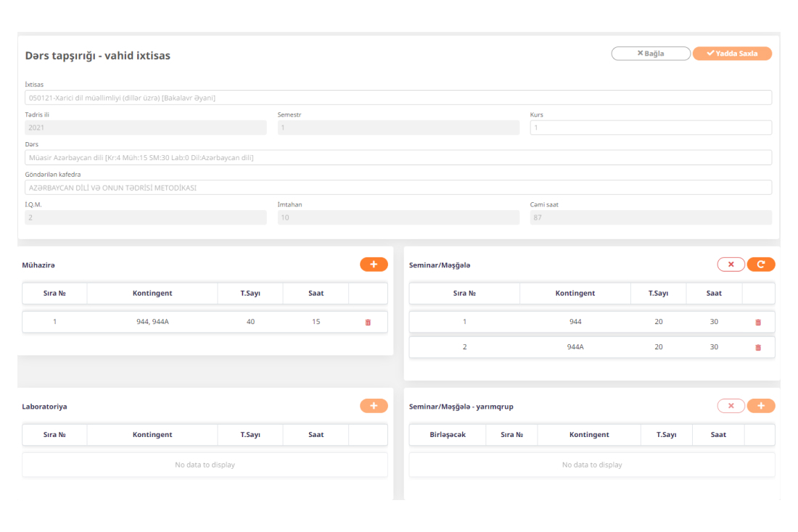Click the clear X button in Seminar/Məşğələ panel
This screenshot has height=532, width=798.
pos(731,265)
